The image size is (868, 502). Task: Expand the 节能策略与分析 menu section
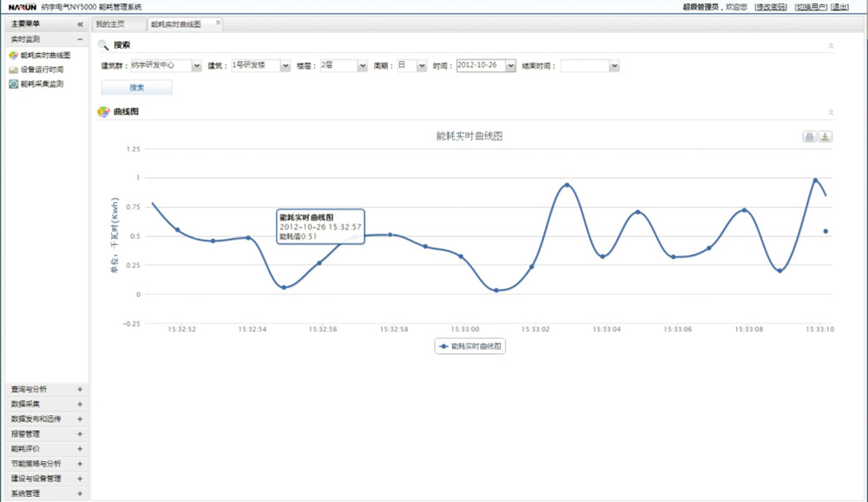[x=80, y=464]
